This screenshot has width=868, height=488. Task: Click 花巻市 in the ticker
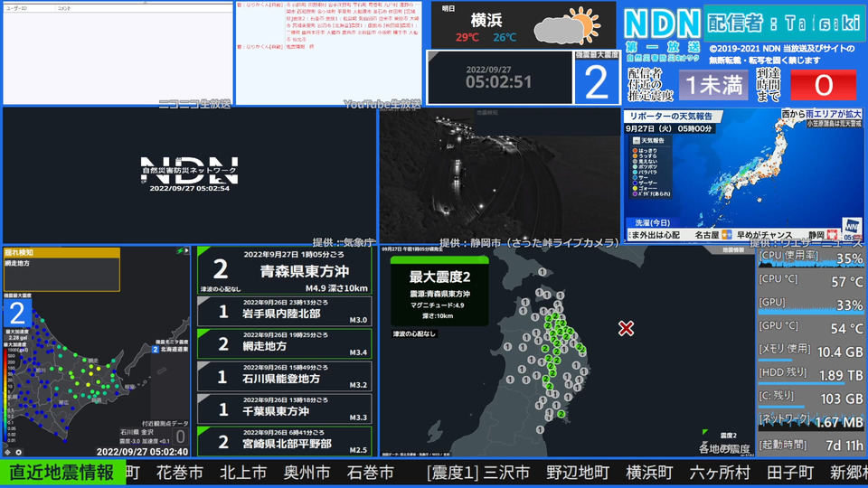point(179,473)
